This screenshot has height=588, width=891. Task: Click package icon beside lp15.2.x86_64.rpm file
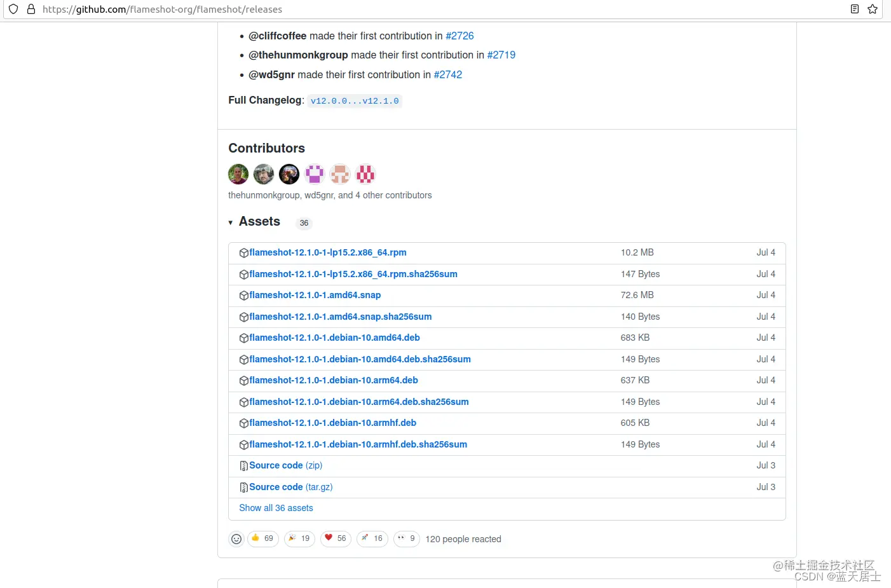[x=243, y=253]
